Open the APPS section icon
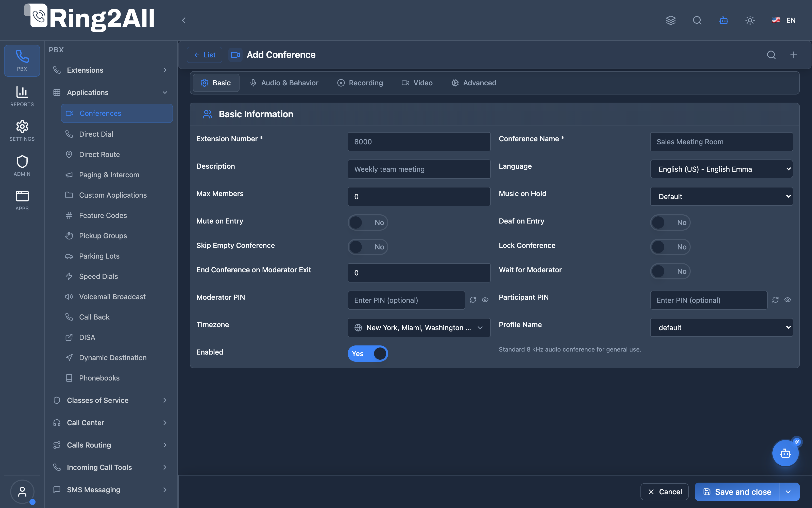Viewport: 812px width, 508px height. pos(22,201)
